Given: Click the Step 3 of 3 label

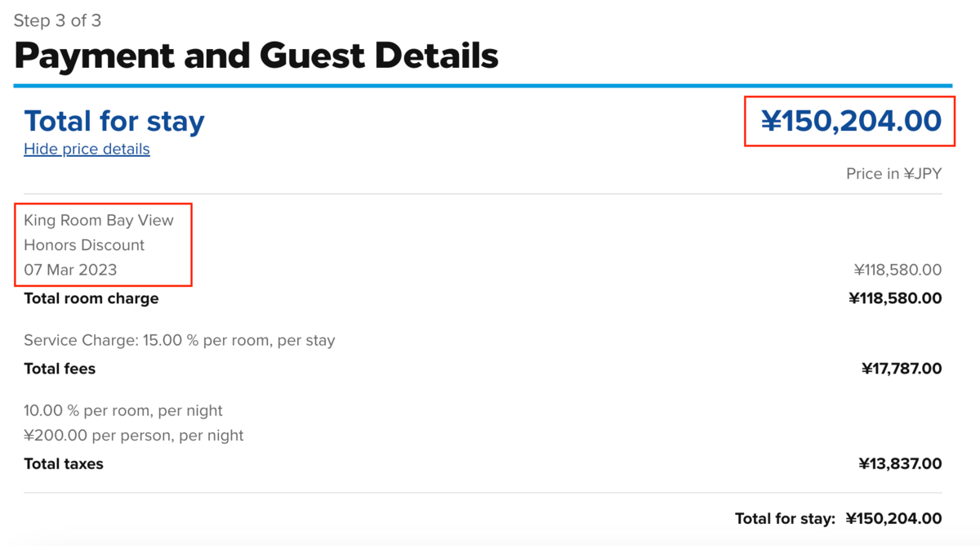Looking at the screenshot, I should point(58,20).
